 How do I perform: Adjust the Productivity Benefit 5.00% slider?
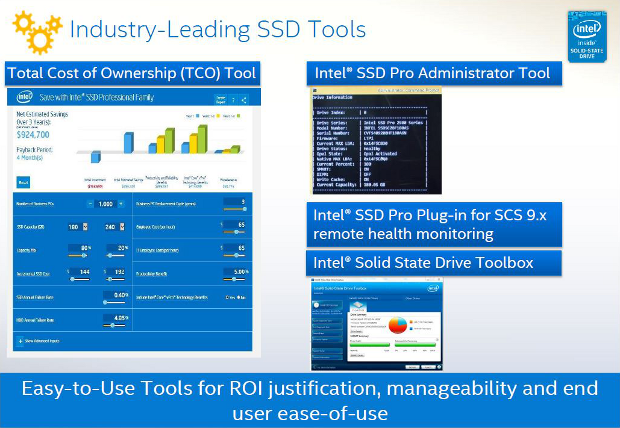point(234,279)
